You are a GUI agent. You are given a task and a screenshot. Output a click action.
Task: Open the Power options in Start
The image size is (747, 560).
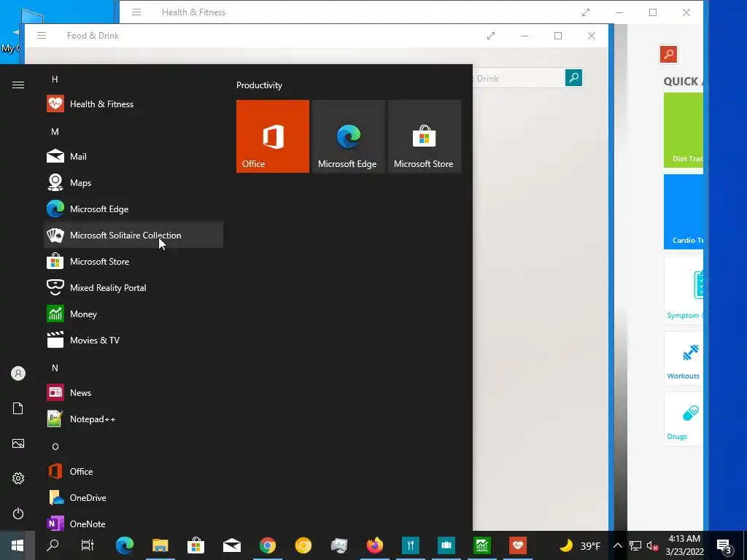point(18,513)
